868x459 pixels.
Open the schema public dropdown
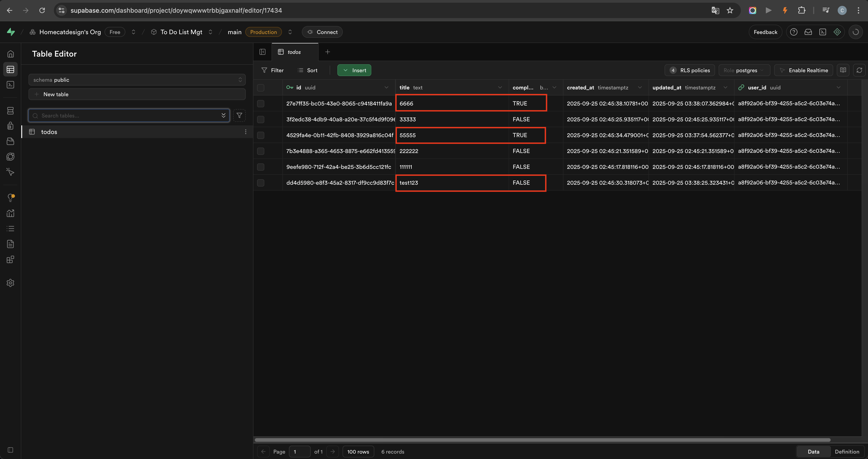pos(137,80)
